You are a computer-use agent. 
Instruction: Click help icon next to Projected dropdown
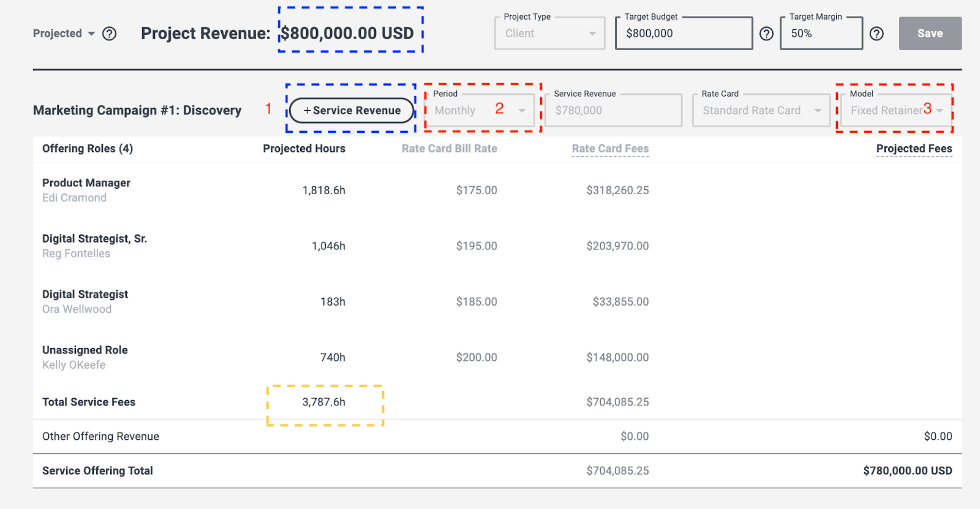pos(109,34)
